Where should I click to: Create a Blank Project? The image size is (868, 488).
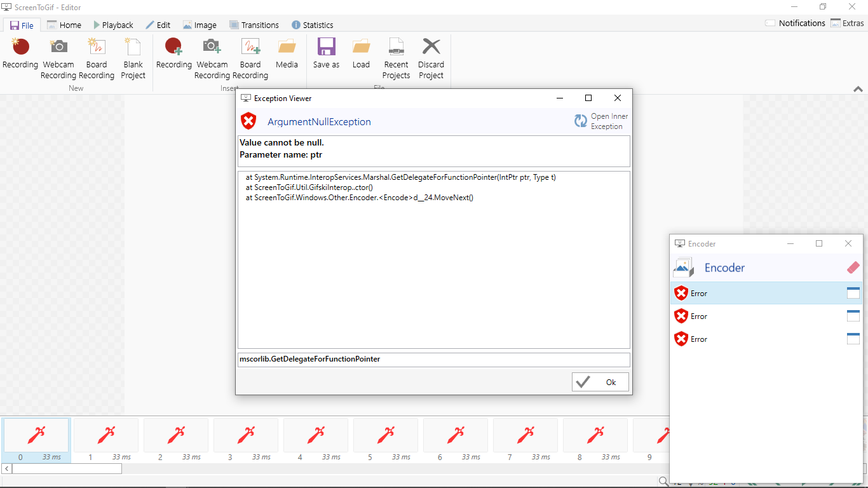coord(133,58)
